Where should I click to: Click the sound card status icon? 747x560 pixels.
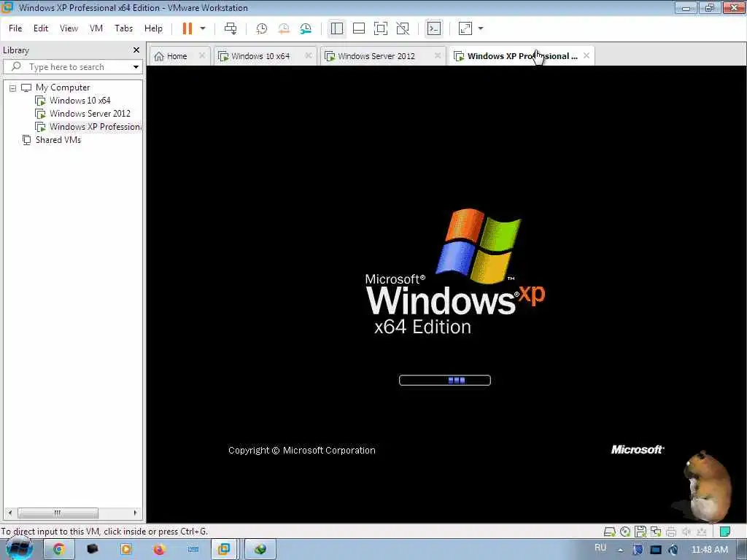pos(686,532)
